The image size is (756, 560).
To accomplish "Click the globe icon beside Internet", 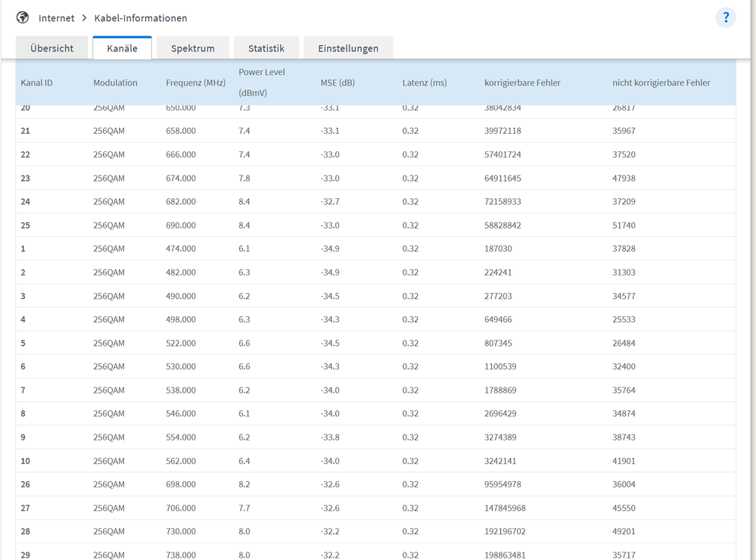I will tap(23, 18).
